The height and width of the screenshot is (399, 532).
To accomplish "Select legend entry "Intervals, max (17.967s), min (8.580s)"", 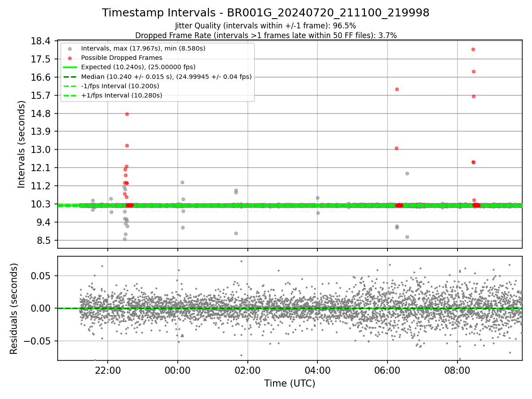I will (143, 48).
